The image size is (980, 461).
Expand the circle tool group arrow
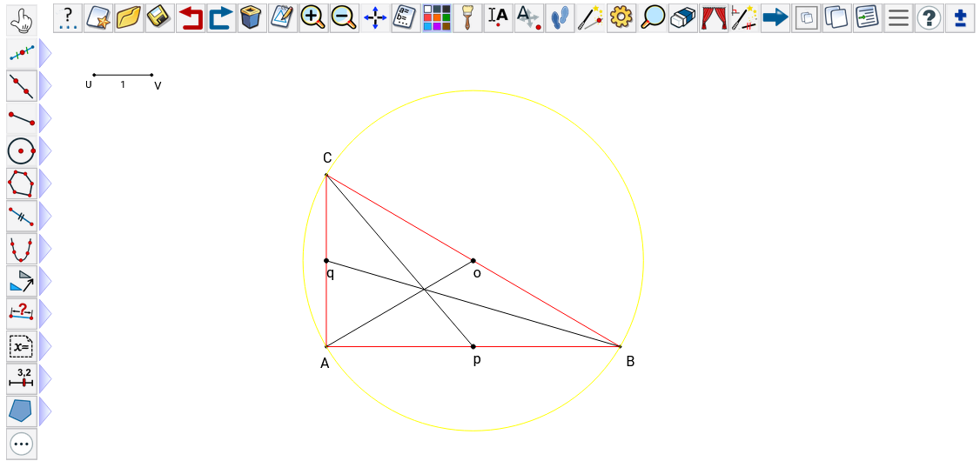coord(44,150)
